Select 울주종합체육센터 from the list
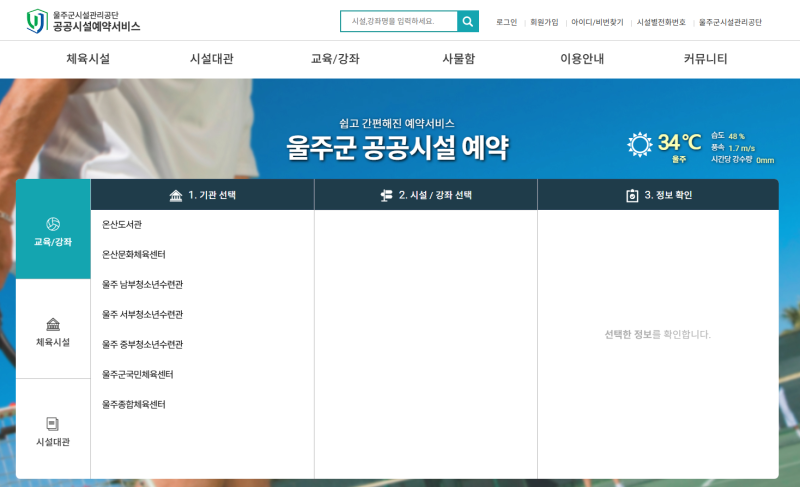The height and width of the screenshot is (487, 800). pyautogui.click(x=134, y=405)
